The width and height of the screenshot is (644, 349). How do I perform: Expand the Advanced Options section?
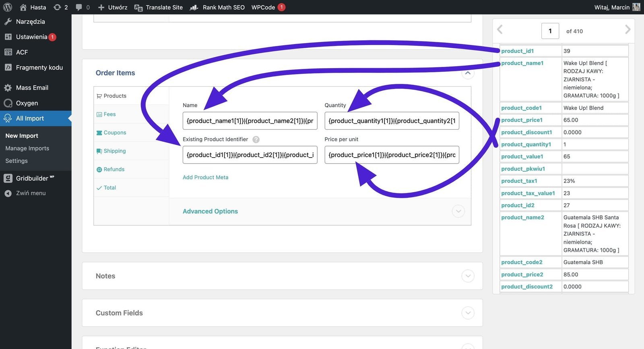click(x=458, y=211)
